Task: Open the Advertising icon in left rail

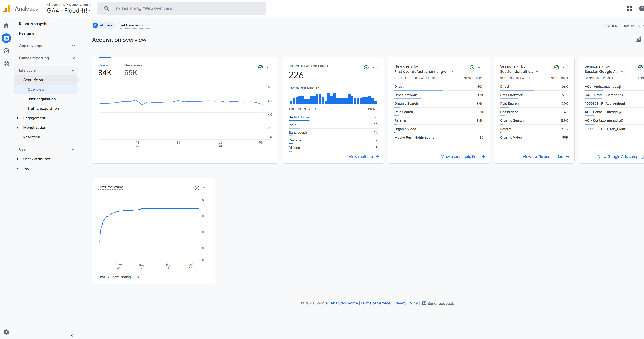Action: coord(7,63)
